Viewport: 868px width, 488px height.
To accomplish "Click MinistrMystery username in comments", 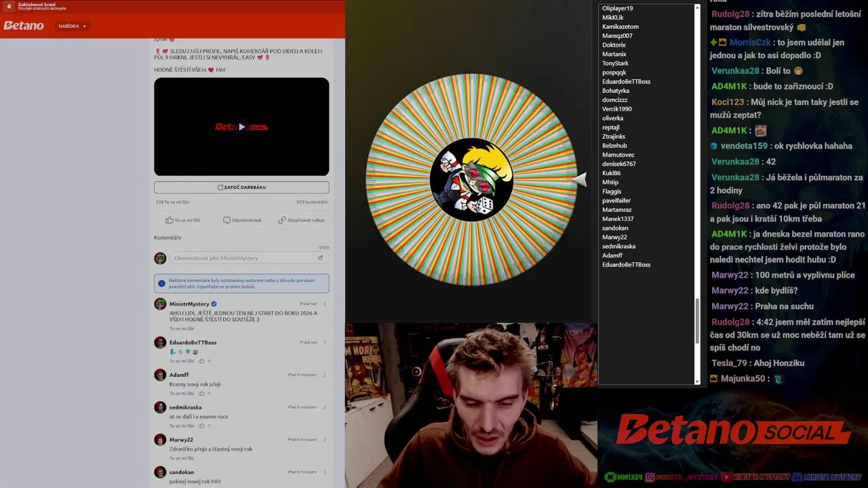I will (x=189, y=304).
